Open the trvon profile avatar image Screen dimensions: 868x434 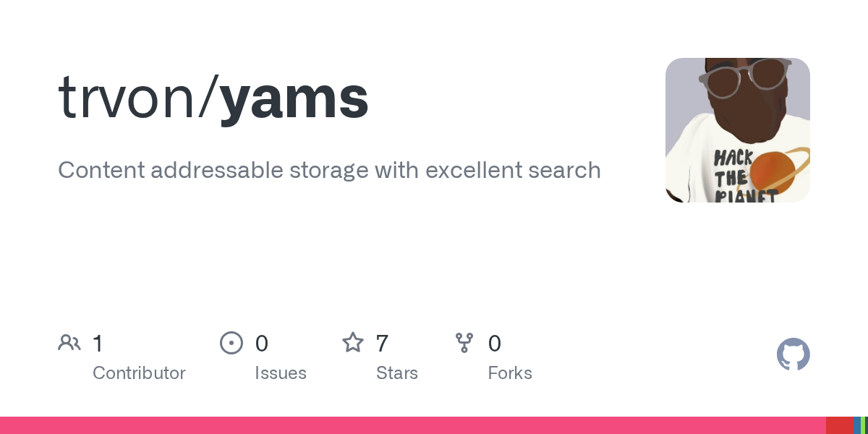tap(738, 130)
